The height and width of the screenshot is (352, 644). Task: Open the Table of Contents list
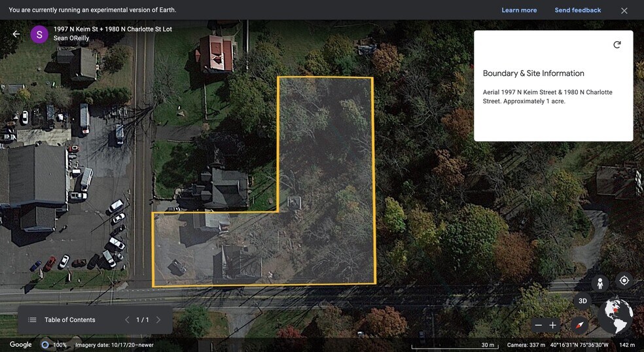(x=63, y=320)
